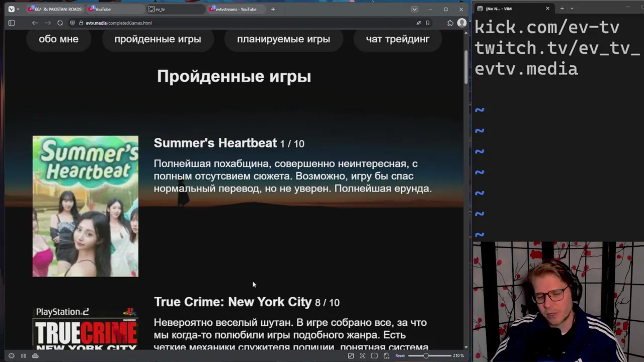Minimize the browser window
The image size is (644, 362).
tap(430, 9)
